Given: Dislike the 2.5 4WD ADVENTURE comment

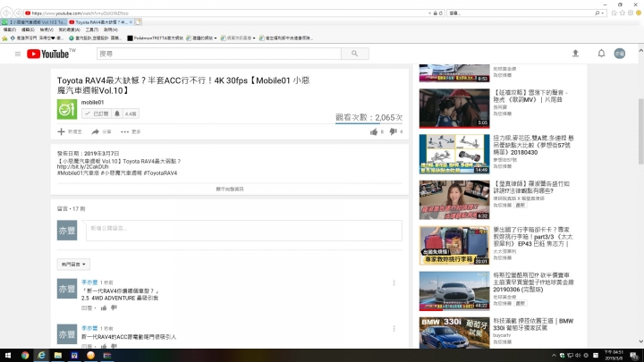Looking at the screenshot, I should (x=114, y=307).
